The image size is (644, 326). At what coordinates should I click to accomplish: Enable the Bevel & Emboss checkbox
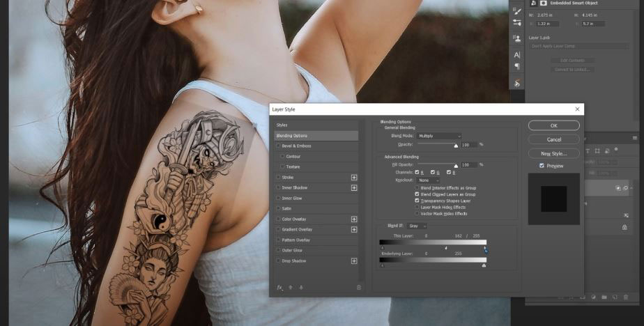tap(278, 146)
